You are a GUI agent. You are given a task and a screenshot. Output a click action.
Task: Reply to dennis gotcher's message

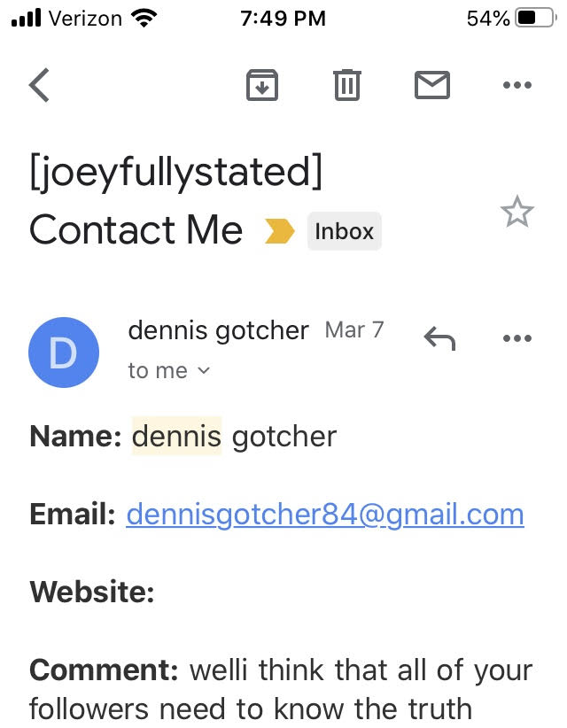[439, 337]
